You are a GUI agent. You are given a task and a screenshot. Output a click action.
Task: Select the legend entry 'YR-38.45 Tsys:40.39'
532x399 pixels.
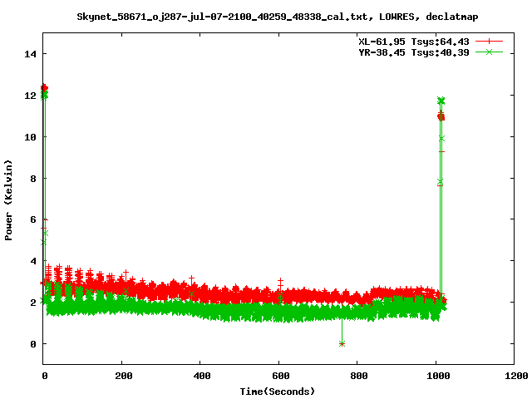coord(414,52)
